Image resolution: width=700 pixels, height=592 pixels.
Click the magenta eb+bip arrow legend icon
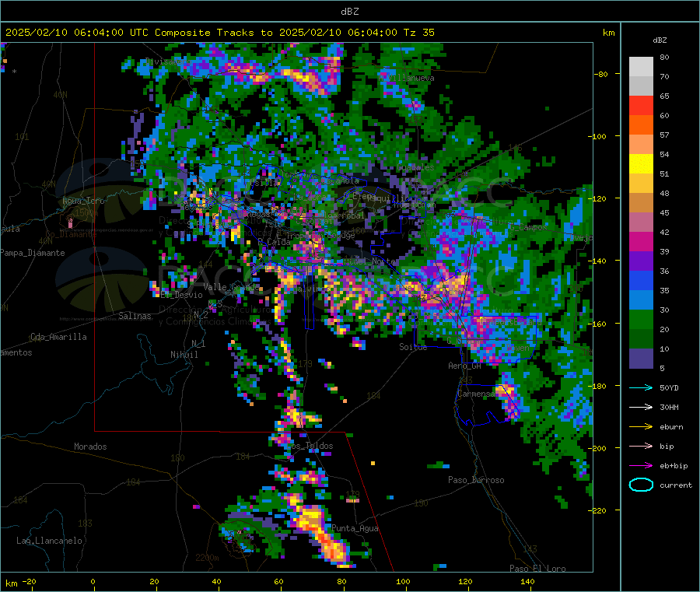coord(641,466)
